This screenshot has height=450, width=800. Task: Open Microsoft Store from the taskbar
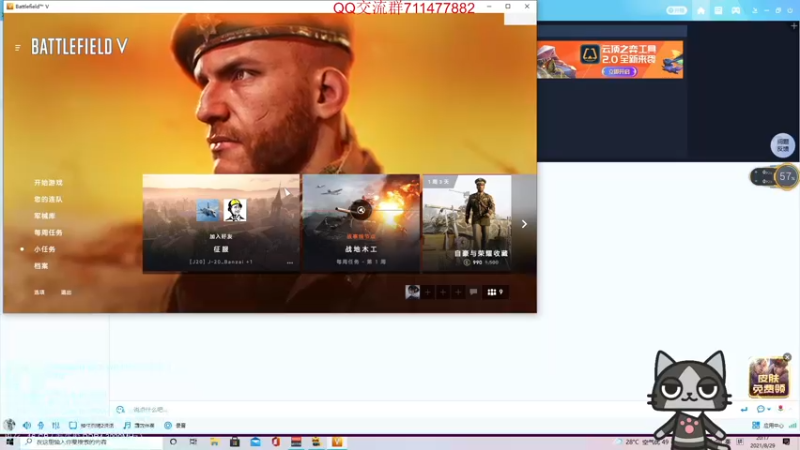[235, 442]
